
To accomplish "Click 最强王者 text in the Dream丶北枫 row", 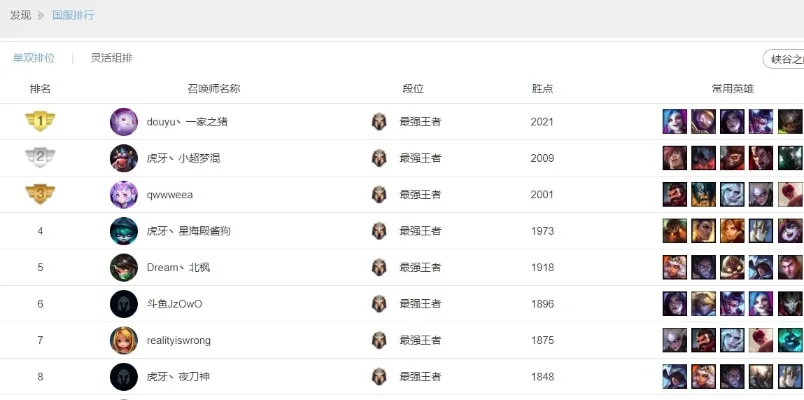I will [x=420, y=268].
